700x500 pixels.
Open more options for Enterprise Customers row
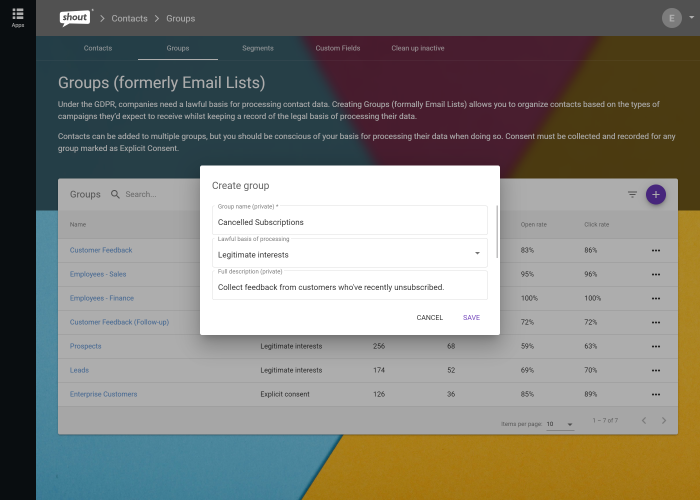pyautogui.click(x=655, y=394)
